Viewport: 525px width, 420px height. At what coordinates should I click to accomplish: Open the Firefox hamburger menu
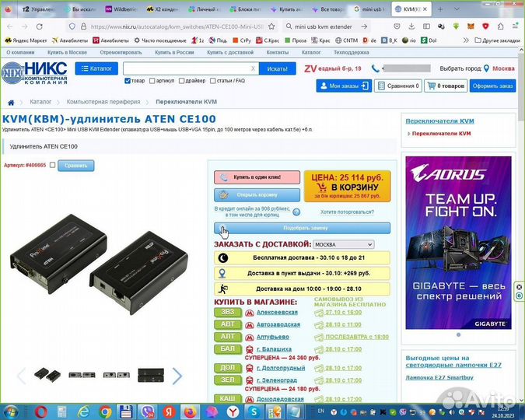click(x=516, y=26)
